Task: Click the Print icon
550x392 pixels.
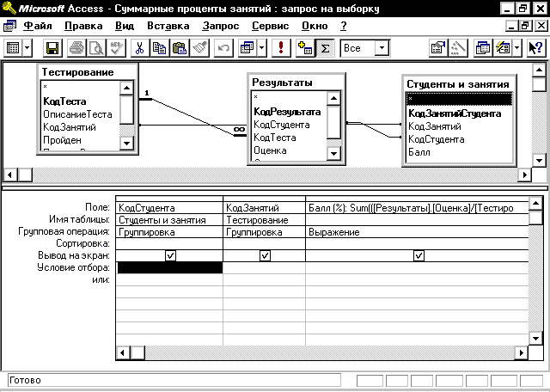Action: [76, 48]
